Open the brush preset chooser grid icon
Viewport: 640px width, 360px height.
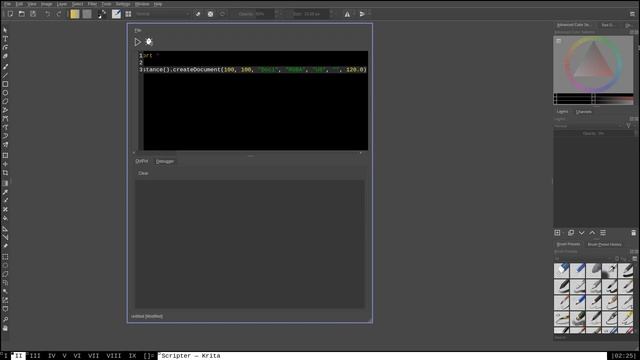128,14
